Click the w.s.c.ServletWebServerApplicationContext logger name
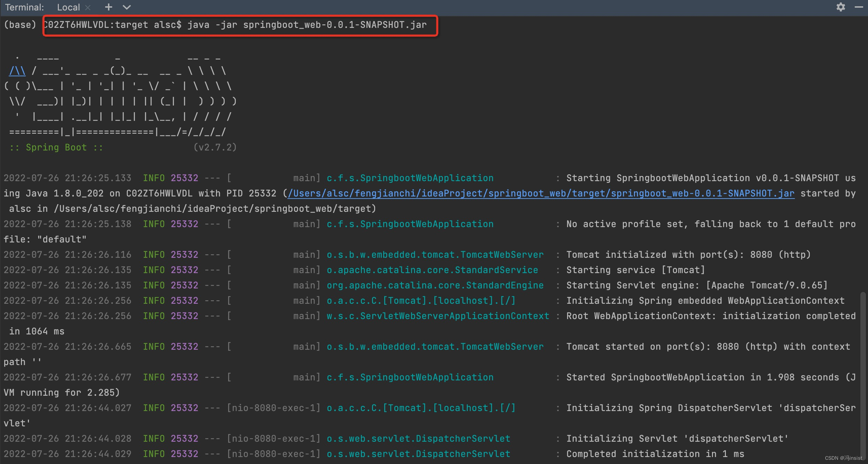Image resolution: width=868 pixels, height=464 pixels. click(x=438, y=316)
